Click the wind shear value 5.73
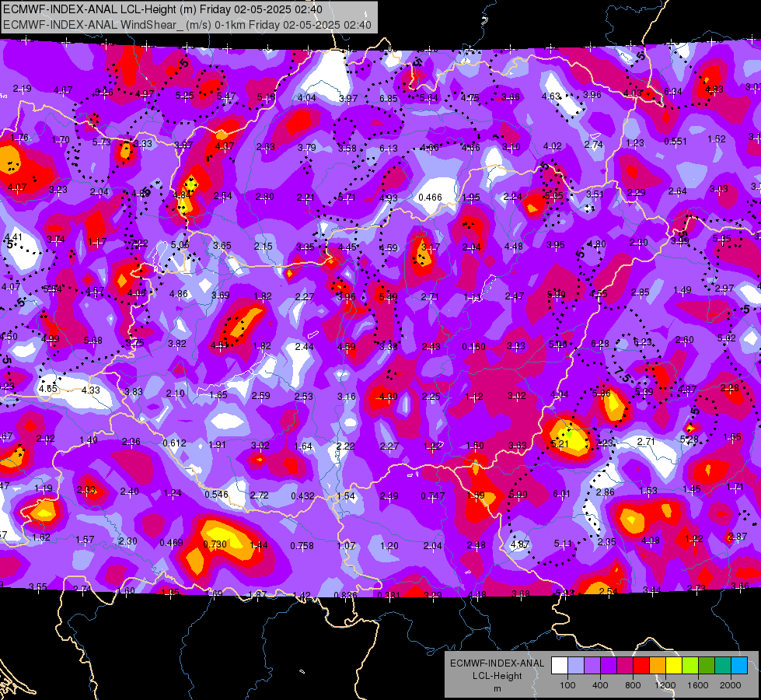This screenshot has height=700, width=761. (101, 142)
